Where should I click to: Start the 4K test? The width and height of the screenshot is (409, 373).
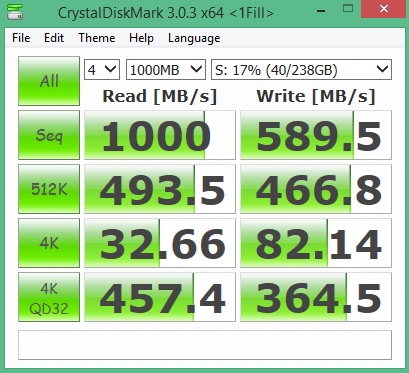click(49, 243)
